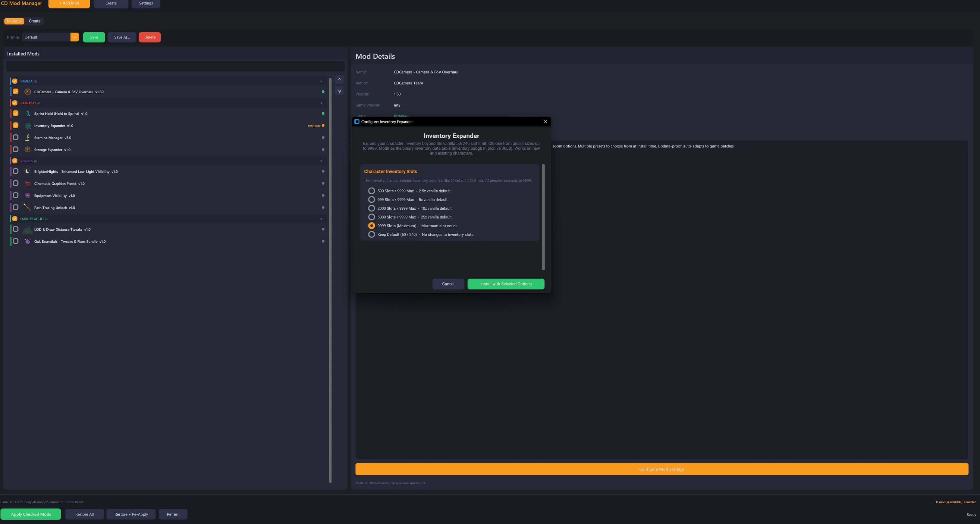The image size is (980, 524).
Task: Move selected mod up with arrow button
Action: [x=339, y=79]
